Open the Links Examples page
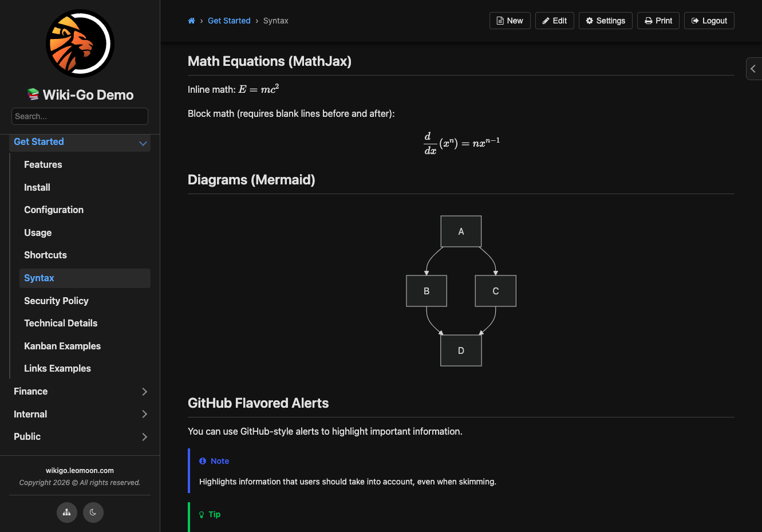This screenshot has height=532, width=762. click(57, 368)
